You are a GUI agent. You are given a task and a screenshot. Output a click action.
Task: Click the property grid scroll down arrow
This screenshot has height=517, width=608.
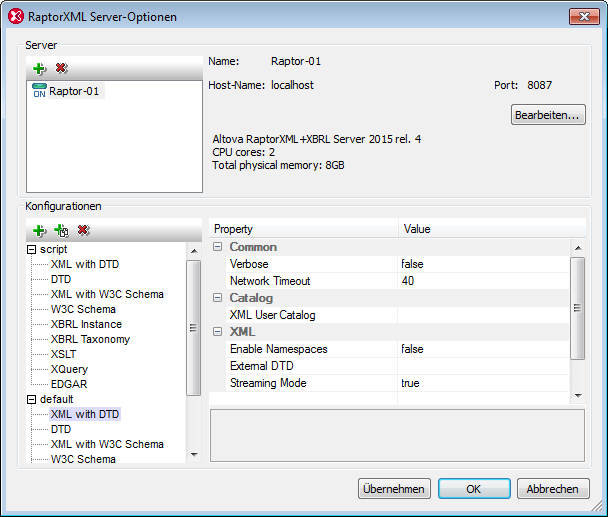click(577, 396)
